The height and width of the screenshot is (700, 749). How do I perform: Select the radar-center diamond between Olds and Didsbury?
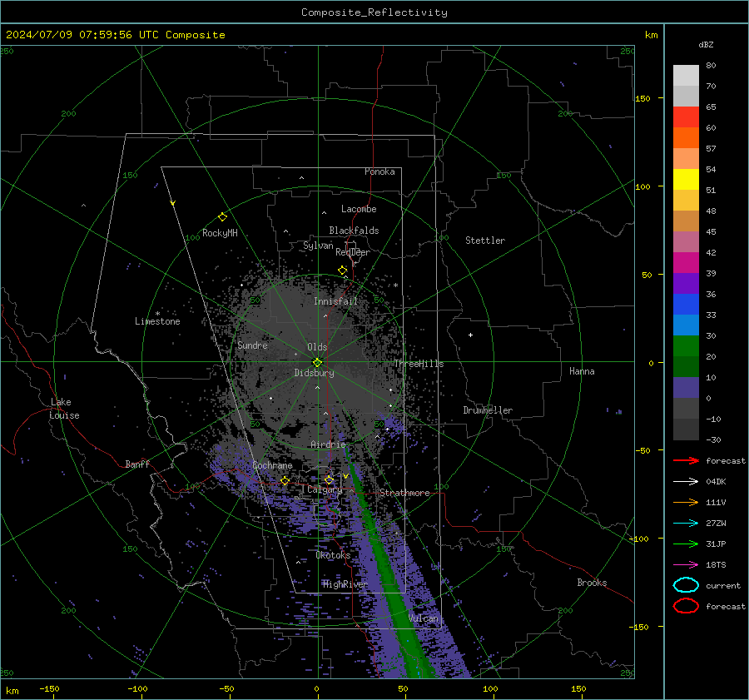click(x=318, y=362)
